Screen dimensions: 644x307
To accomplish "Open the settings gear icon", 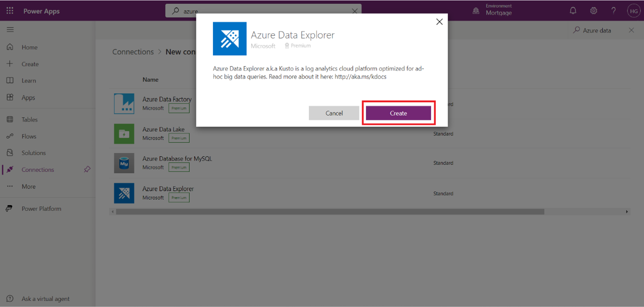I will (x=593, y=11).
